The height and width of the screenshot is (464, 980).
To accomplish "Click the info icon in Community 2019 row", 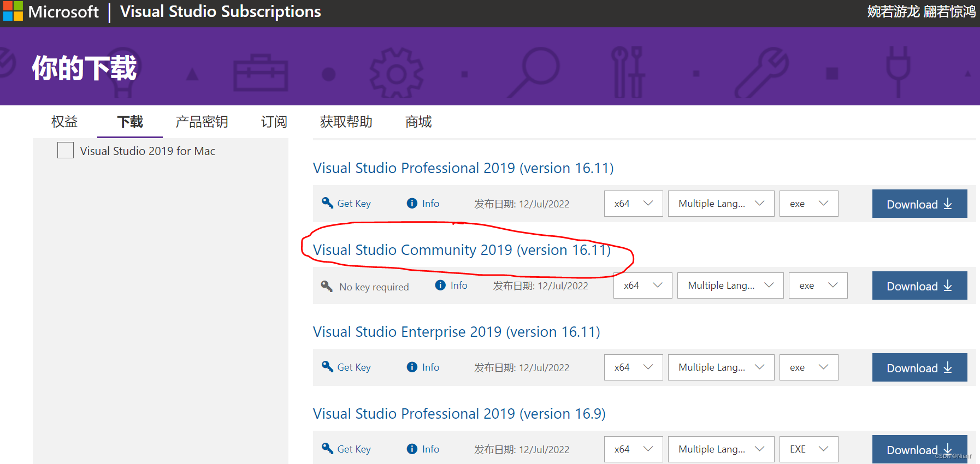I will tap(440, 285).
